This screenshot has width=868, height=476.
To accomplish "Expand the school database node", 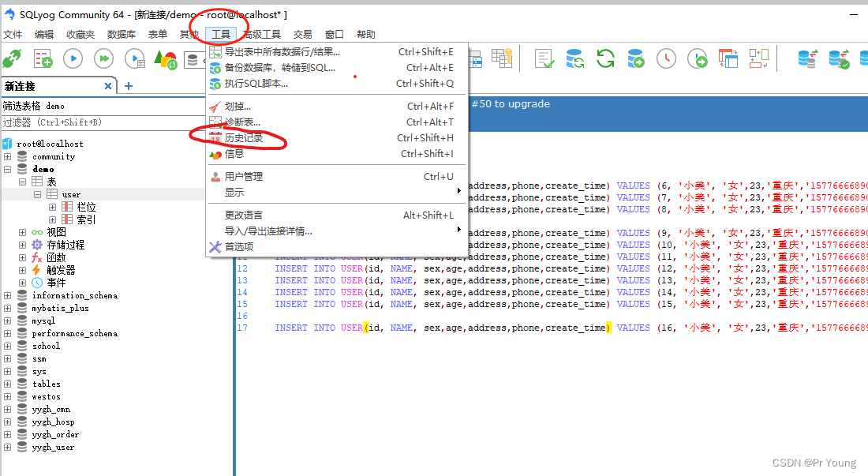I will [x=7, y=346].
